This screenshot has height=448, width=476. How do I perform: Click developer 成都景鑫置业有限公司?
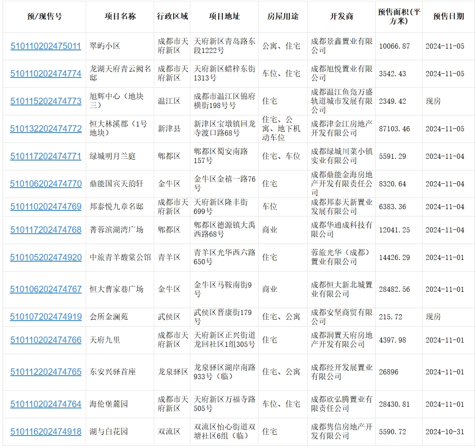pos(342,46)
